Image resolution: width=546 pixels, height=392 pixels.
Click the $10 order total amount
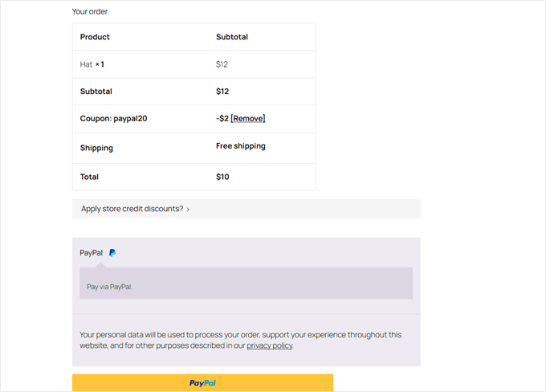point(222,177)
